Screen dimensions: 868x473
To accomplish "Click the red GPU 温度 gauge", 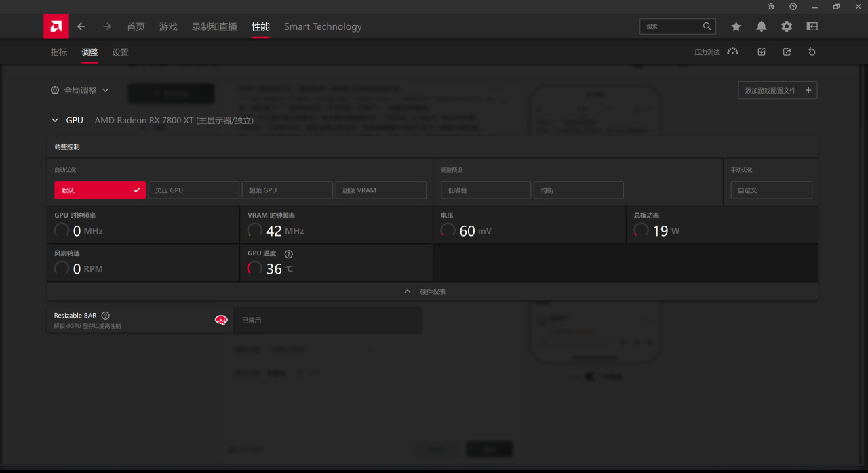I will [255, 268].
